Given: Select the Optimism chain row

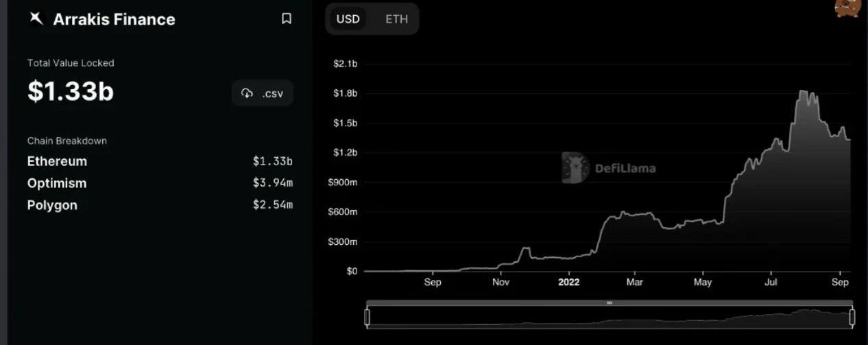Looking at the screenshot, I should click(x=160, y=183).
